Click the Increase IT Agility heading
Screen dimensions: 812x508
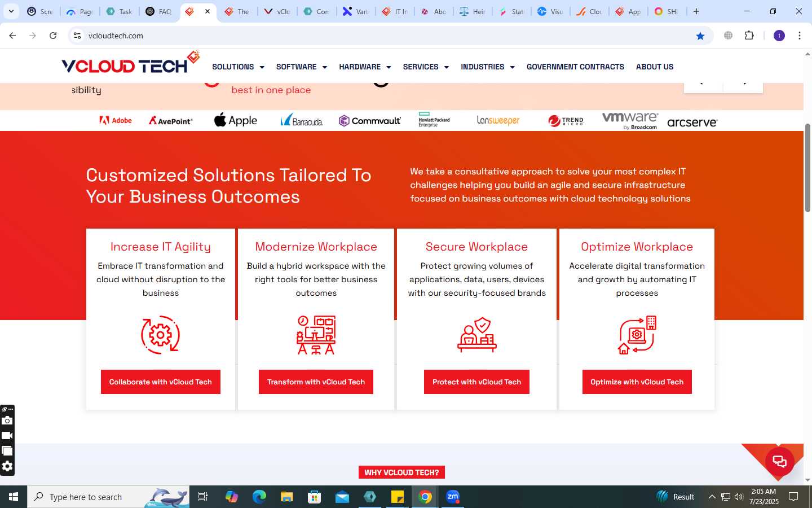click(161, 247)
